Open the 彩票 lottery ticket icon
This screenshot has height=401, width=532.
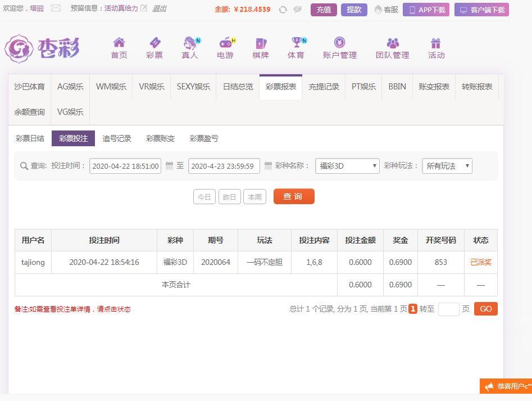(x=154, y=43)
